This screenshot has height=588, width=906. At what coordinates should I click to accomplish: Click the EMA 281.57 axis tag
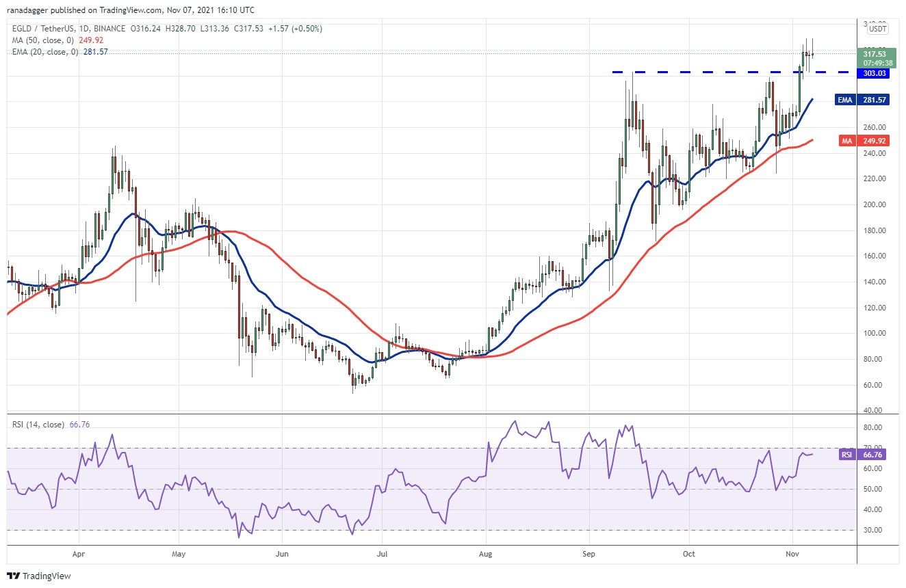click(863, 100)
